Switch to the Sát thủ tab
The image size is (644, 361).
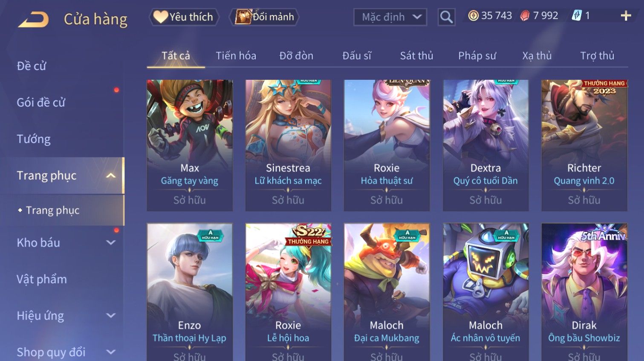(416, 56)
